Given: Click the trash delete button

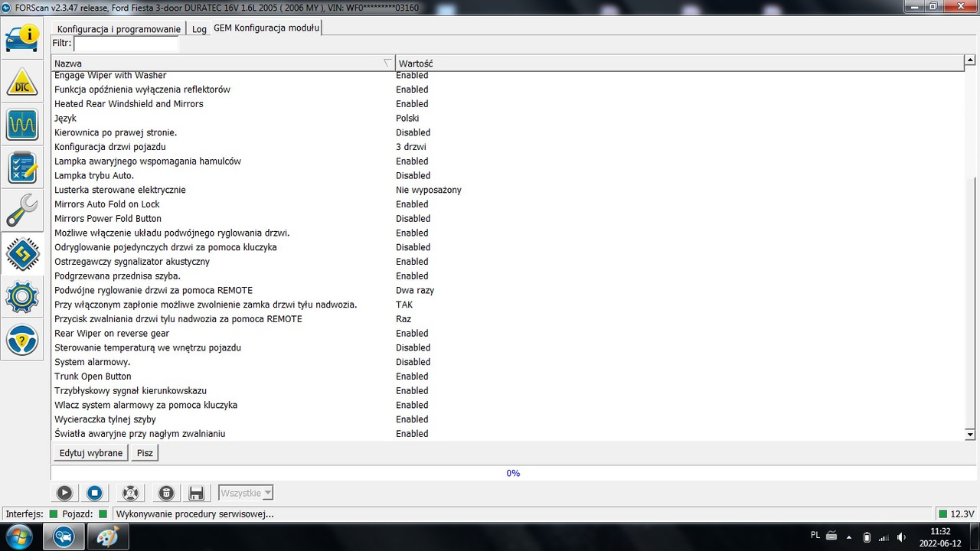Looking at the screenshot, I should click(166, 494).
